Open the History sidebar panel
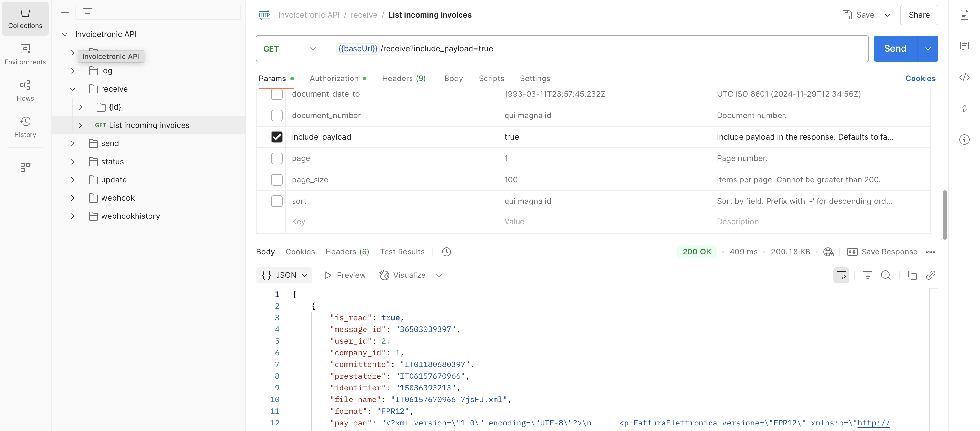980x431 pixels. tap(25, 127)
